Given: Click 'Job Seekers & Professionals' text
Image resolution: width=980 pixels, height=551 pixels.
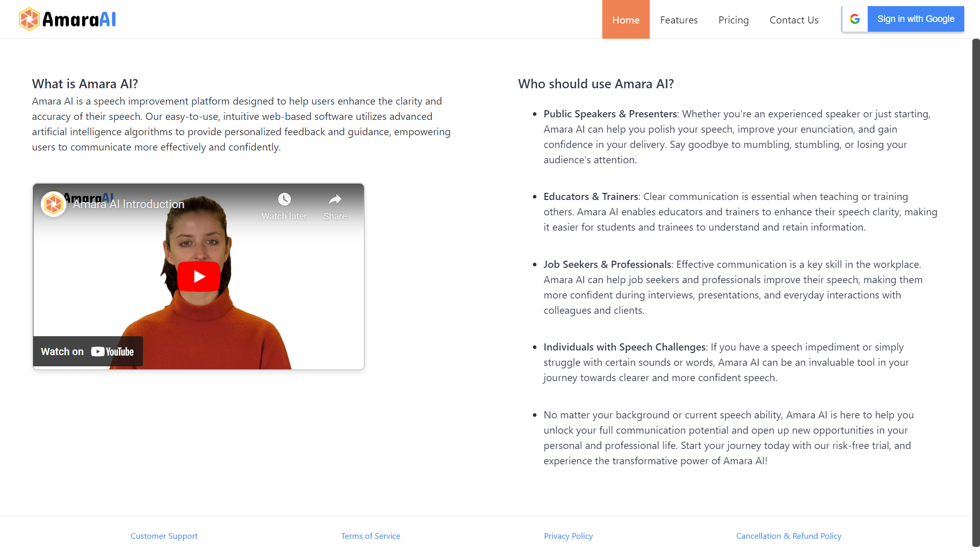Looking at the screenshot, I should pyautogui.click(x=607, y=264).
